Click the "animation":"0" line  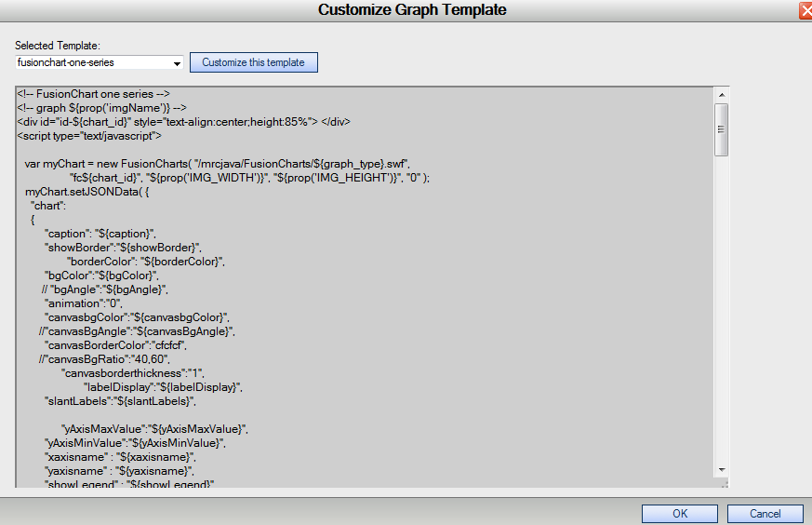[84, 304]
